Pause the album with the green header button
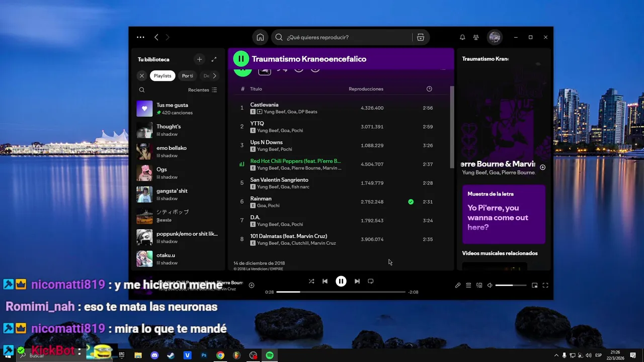 241,59
